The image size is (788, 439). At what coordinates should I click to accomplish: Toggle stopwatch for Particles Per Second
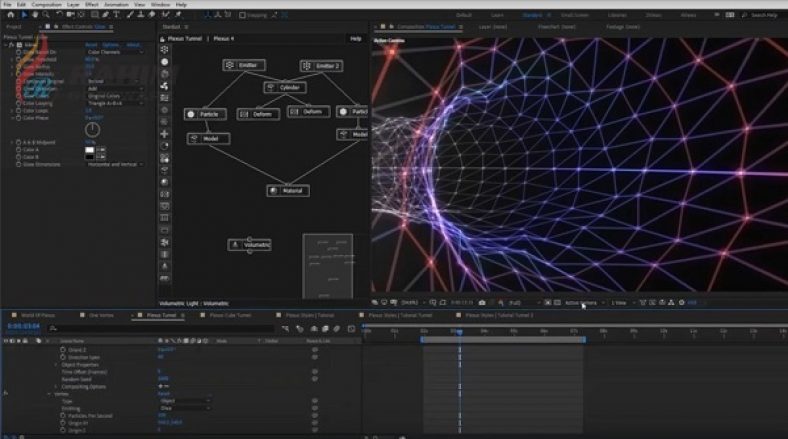61,415
